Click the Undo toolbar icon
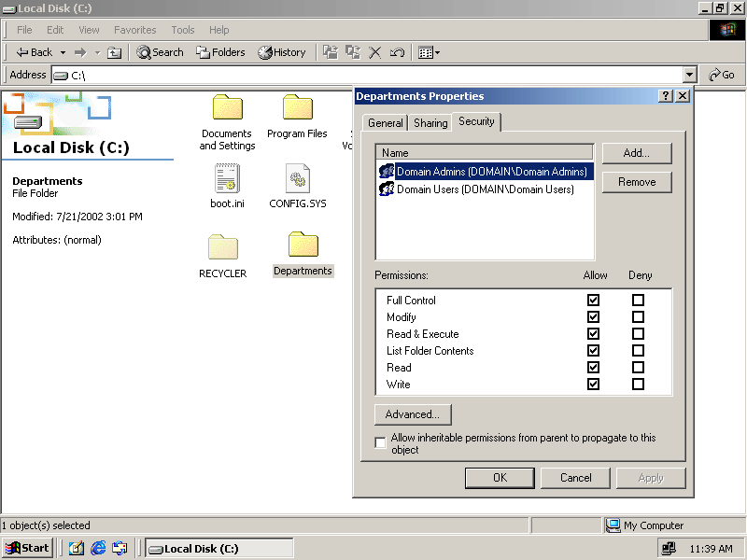 pyautogui.click(x=397, y=52)
